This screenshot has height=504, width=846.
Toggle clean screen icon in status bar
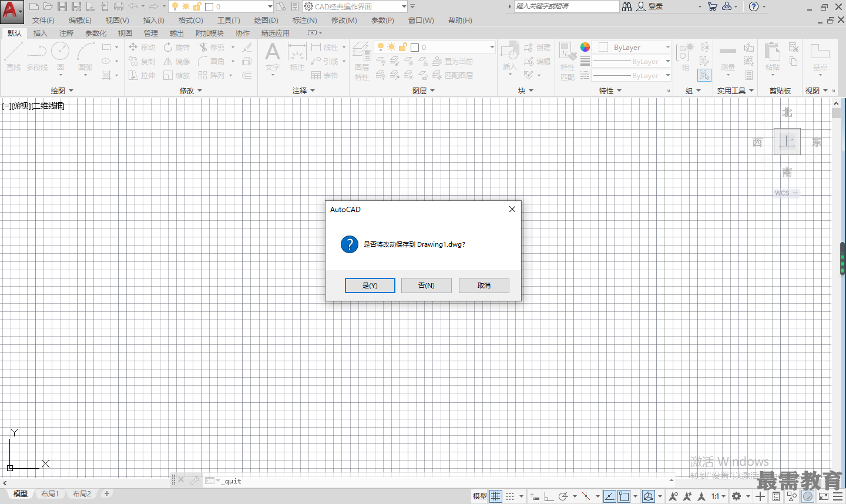824,496
